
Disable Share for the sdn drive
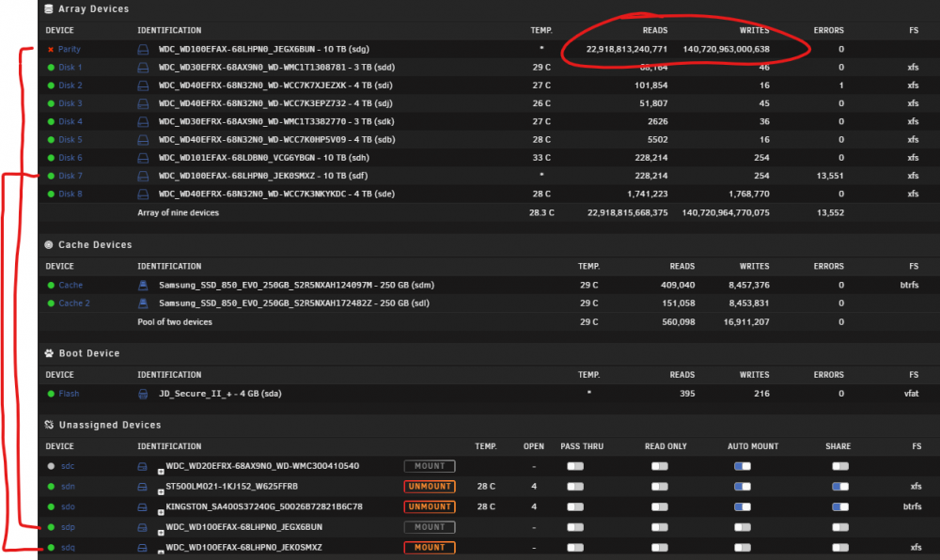[x=839, y=487]
